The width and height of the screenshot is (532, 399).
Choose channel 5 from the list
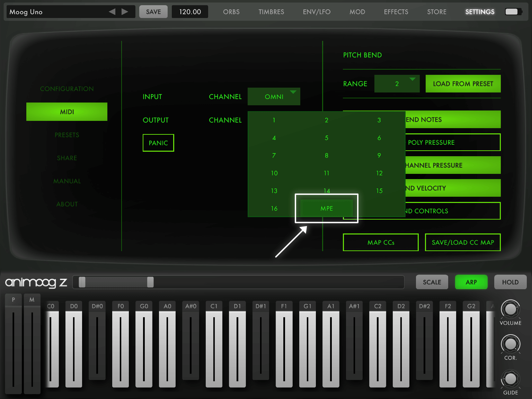[x=327, y=138]
